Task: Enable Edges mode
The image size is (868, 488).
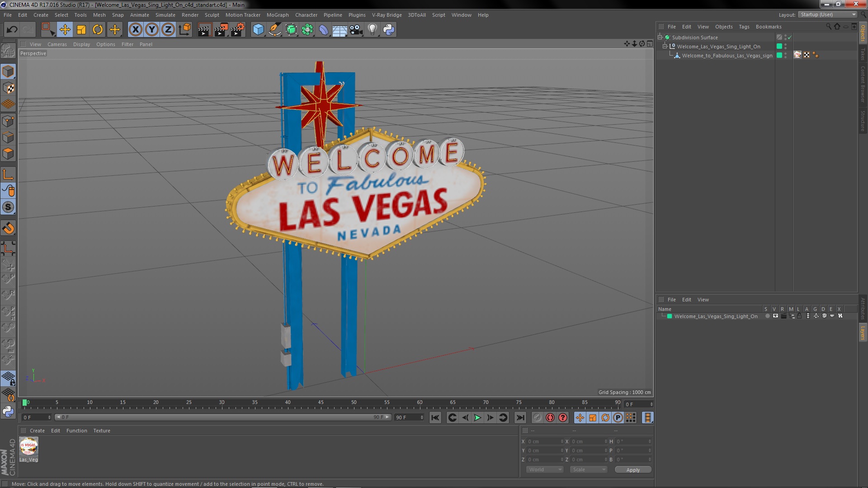Action: (x=8, y=137)
